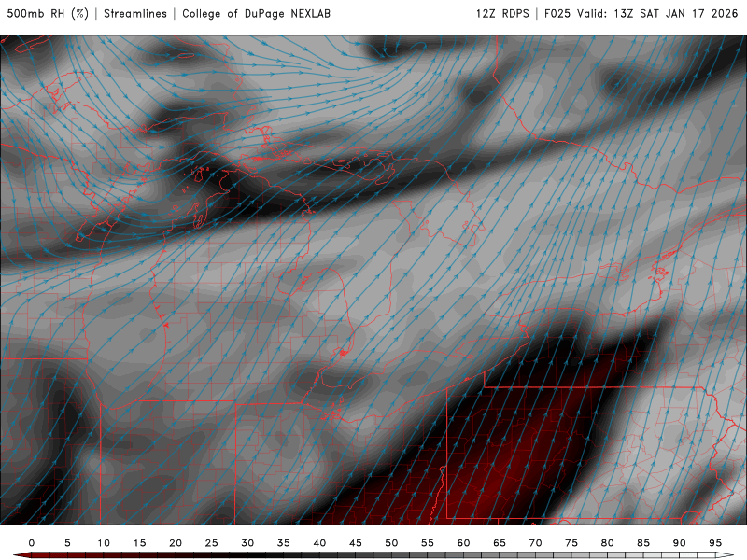Click the "Streamlines" label in the header
This screenshot has height=560, width=747.
(x=135, y=13)
